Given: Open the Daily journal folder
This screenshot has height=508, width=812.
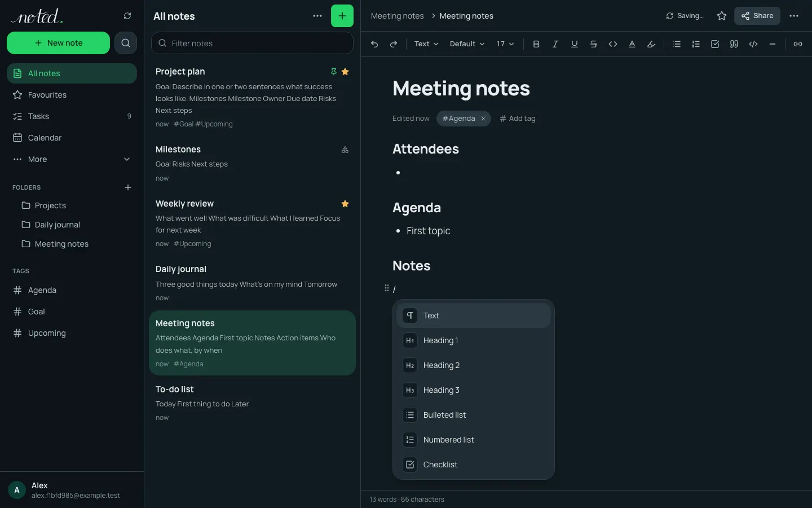Looking at the screenshot, I should click(72, 225).
